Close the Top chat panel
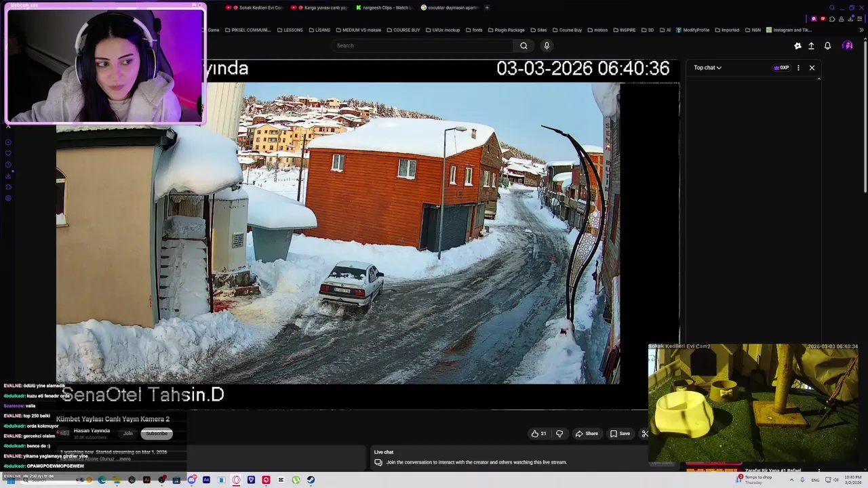 point(812,68)
